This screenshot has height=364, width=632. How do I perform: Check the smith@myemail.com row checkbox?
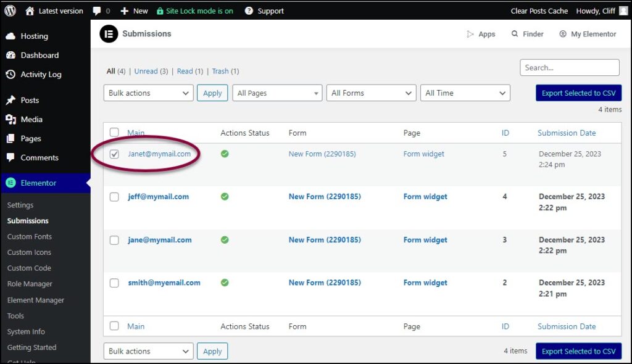(114, 283)
